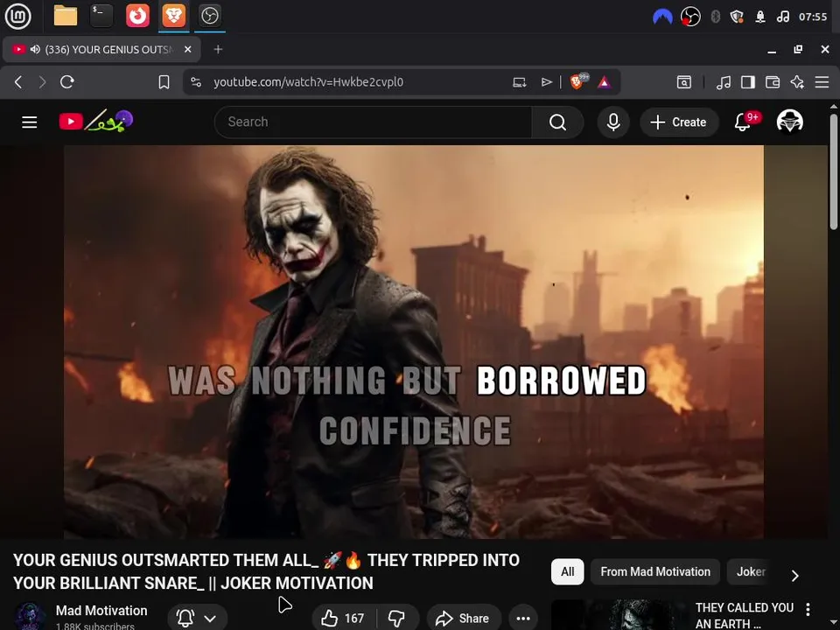Screen dimensions: 840x630
Task: Open the tab search toolbar icon
Action: coord(684,82)
